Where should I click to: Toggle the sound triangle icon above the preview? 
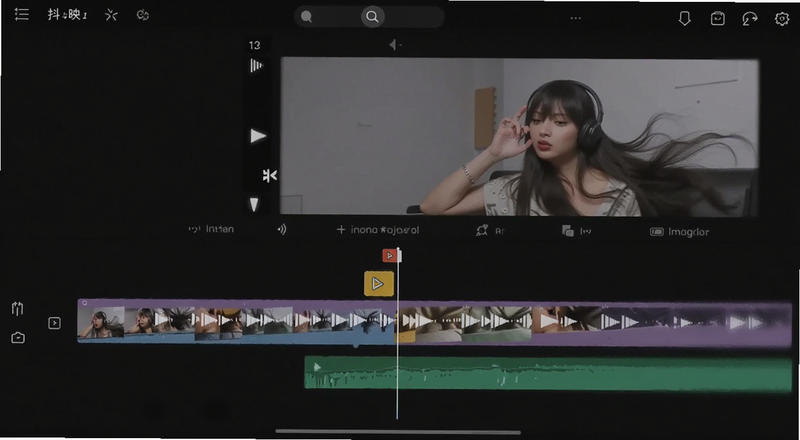pos(394,45)
